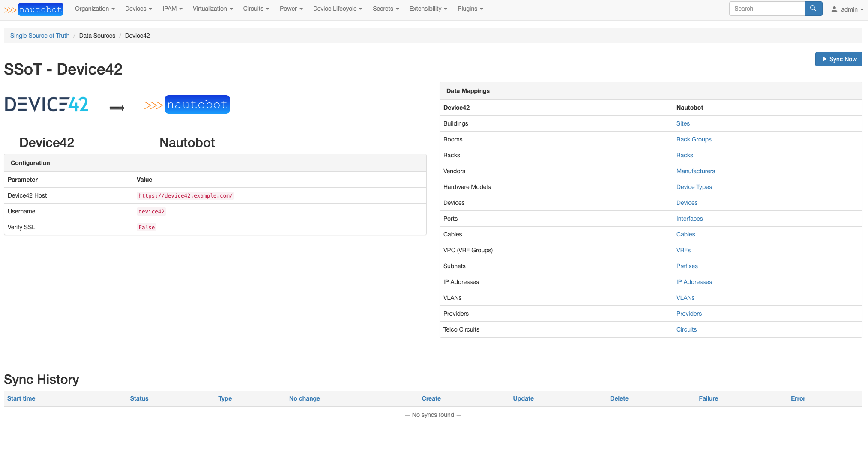Viewport: 868px width, 461px height.
Task: Start a sync with Sync Now
Action: click(838, 59)
